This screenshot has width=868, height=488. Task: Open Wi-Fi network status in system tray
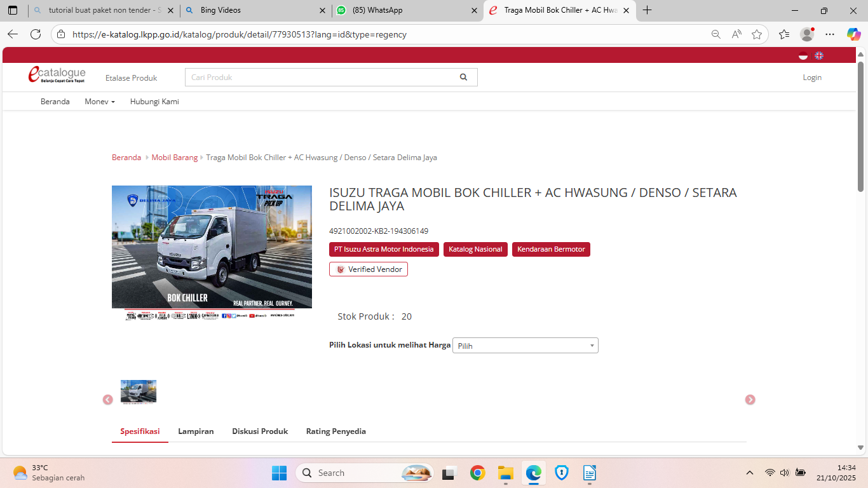770,473
